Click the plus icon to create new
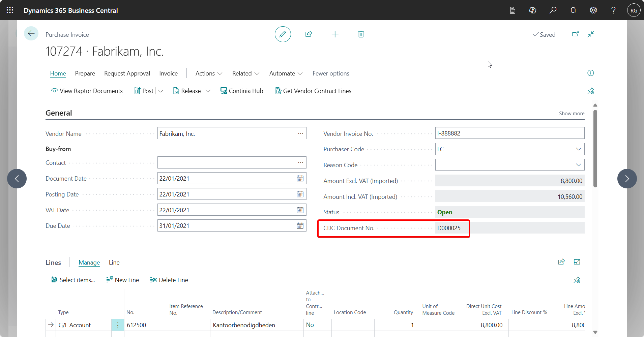This screenshot has height=337, width=644. pos(335,34)
